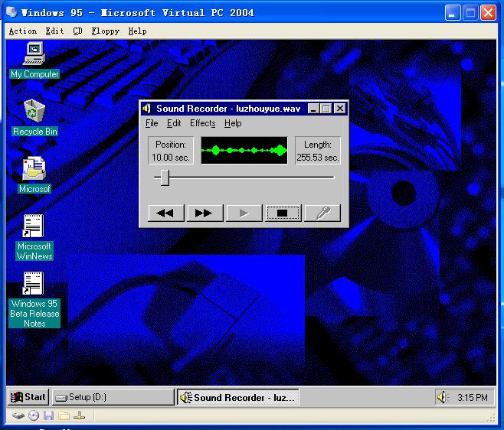
Task: Click the network adapter status icon
Action: [x=79, y=416]
